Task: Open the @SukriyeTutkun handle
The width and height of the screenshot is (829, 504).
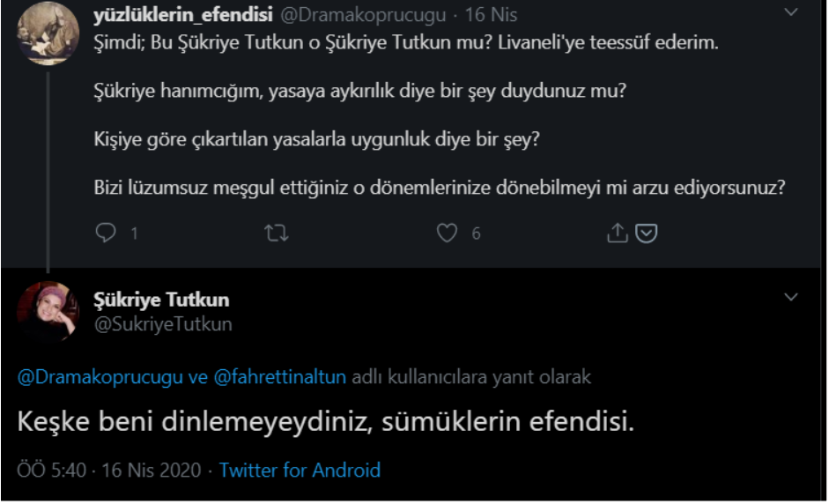Action: 163,324
